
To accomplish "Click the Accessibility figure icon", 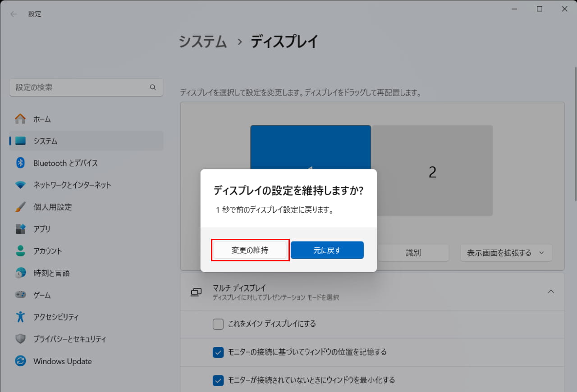I will click(20, 317).
